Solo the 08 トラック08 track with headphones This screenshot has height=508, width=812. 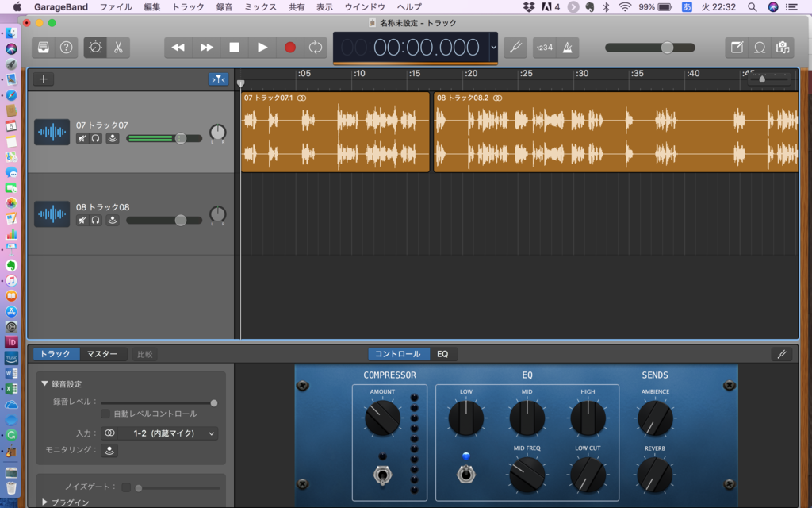pyautogui.click(x=96, y=221)
